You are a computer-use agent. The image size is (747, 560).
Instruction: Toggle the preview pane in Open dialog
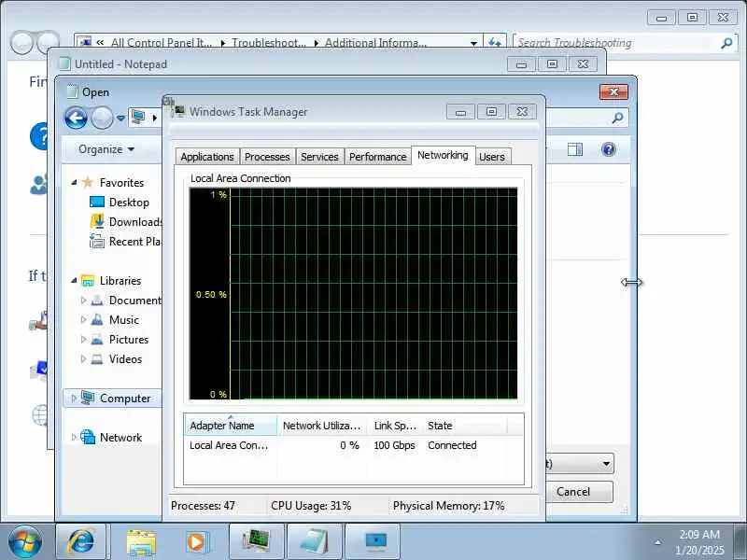click(575, 149)
